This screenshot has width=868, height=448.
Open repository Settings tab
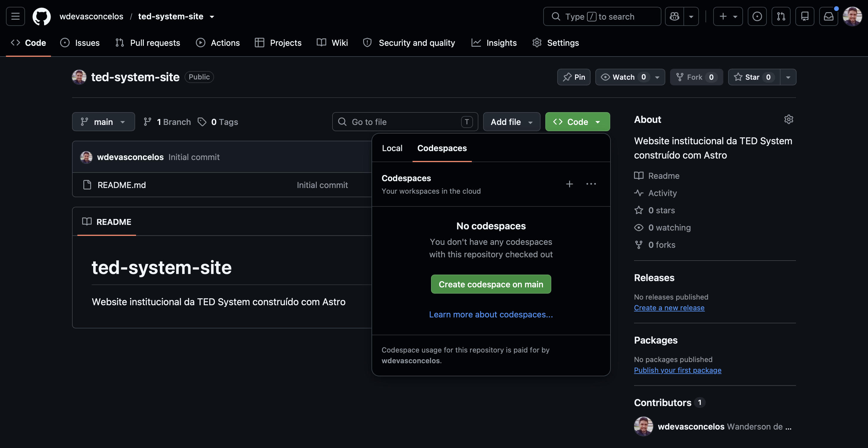click(556, 43)
